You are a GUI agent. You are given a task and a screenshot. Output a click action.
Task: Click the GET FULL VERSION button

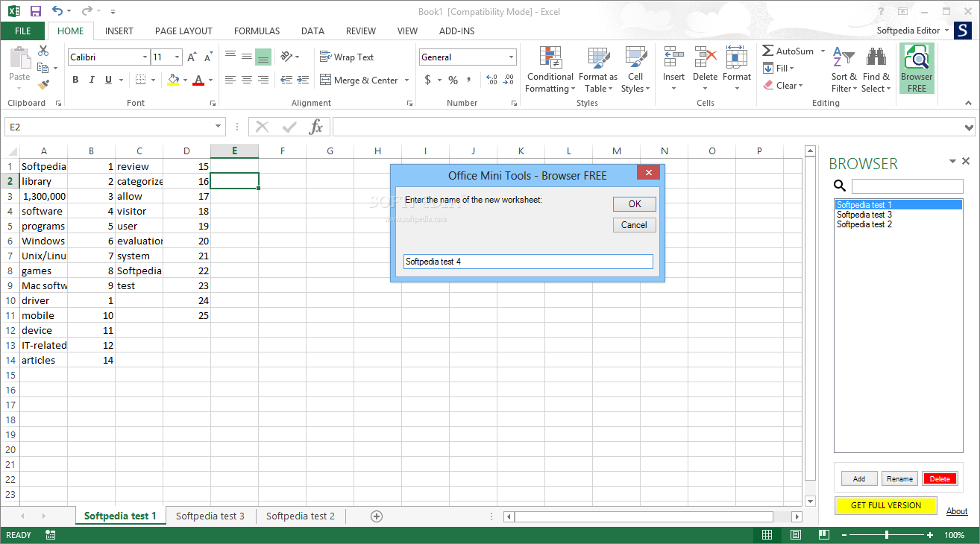pos(886,505)
